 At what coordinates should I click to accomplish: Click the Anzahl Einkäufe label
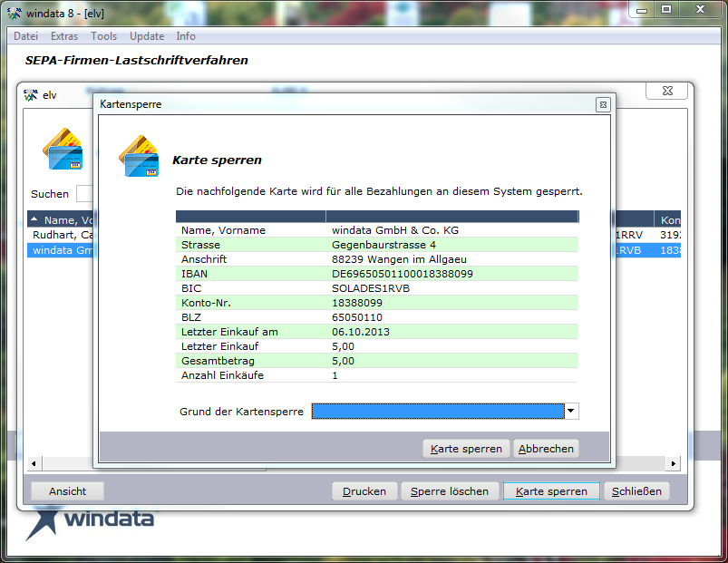pos(222,375)
